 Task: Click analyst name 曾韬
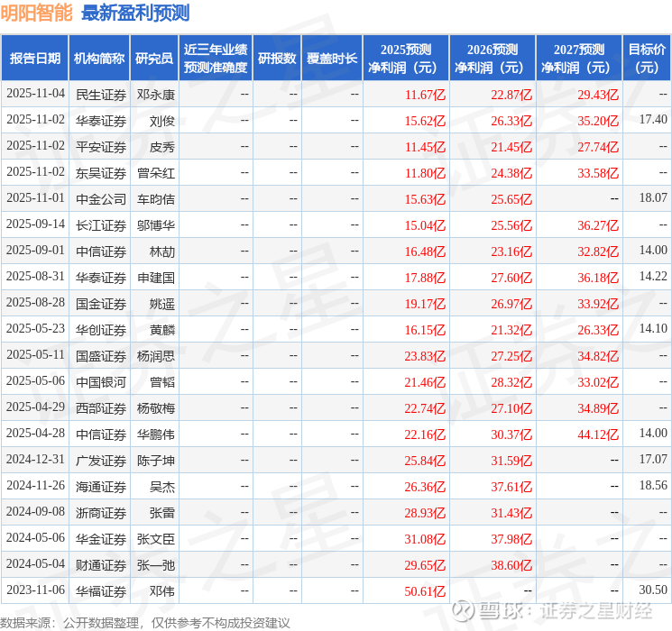coord(162,382)
